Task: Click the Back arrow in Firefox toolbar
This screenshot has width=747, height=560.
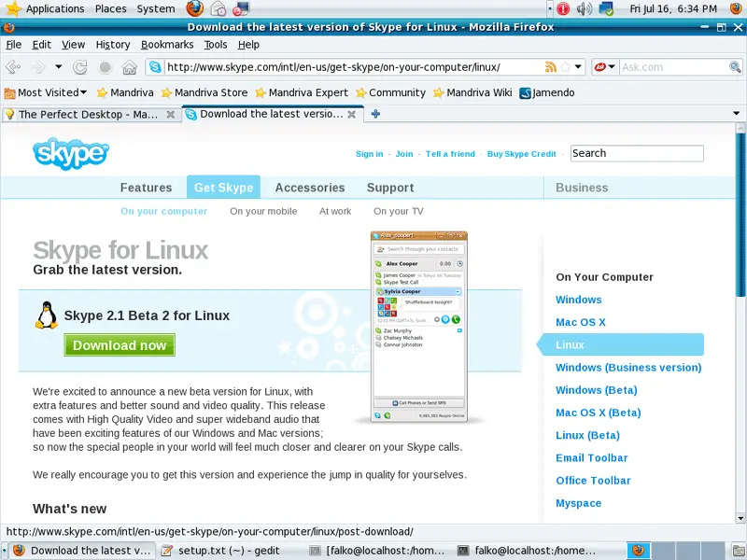Action: [13, 67]
